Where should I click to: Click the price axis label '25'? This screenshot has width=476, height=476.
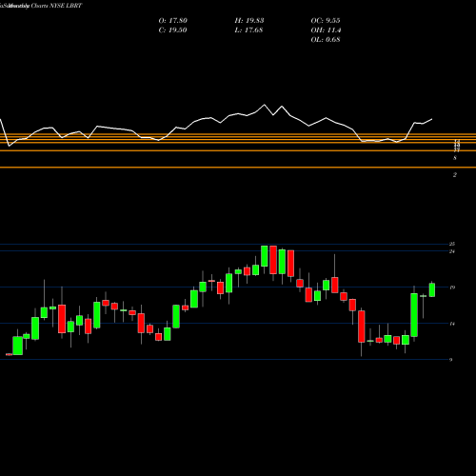tap(452, 244)
